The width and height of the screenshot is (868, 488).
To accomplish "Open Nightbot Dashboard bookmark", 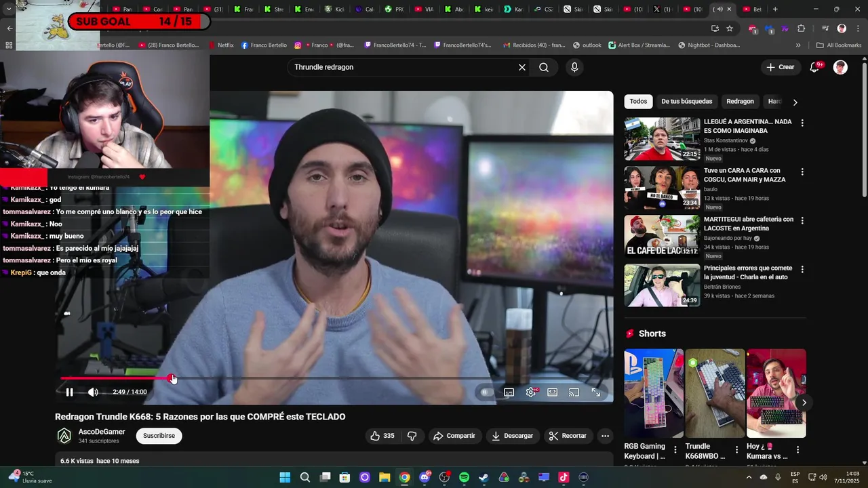I will pos(710,45).
